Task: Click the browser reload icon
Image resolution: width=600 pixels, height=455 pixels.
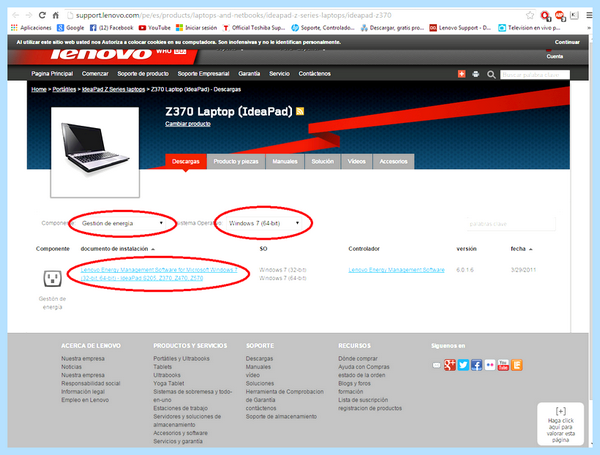Action: point(42,15)
